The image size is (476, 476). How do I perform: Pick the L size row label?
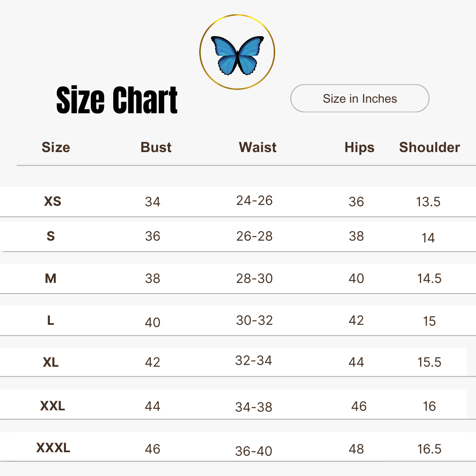(x=51, y=320)
